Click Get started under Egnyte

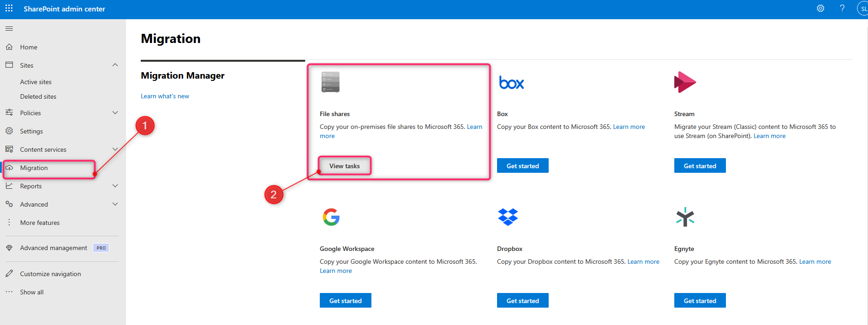[x=700, y=300]
